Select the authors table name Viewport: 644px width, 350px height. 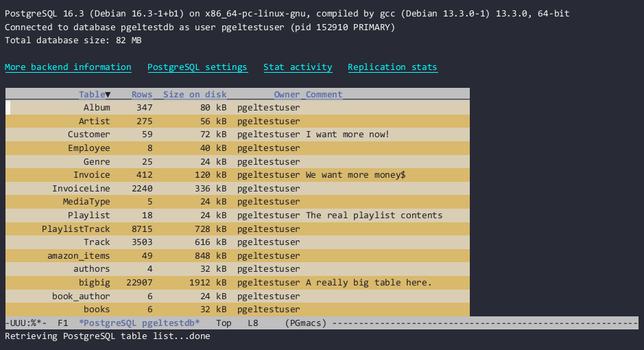point(92,269)
